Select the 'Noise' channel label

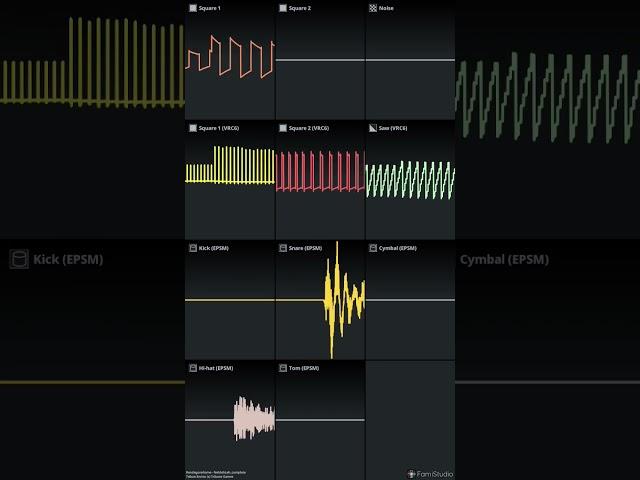click(386, 8)
